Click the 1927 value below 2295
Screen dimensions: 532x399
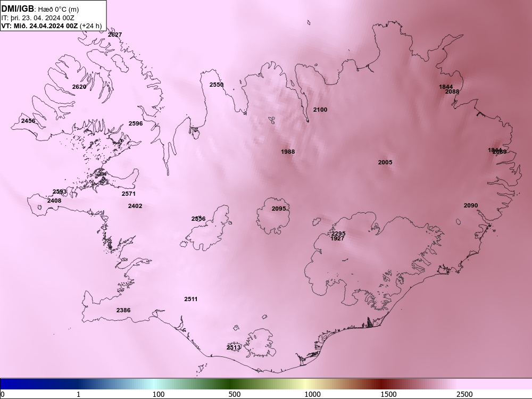click(337, 238)
